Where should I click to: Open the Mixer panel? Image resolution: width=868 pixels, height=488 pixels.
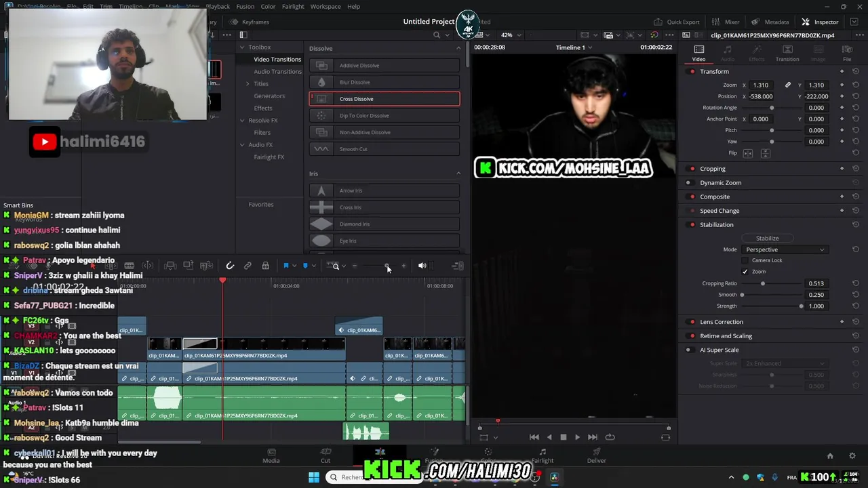[x=726, y=22]
